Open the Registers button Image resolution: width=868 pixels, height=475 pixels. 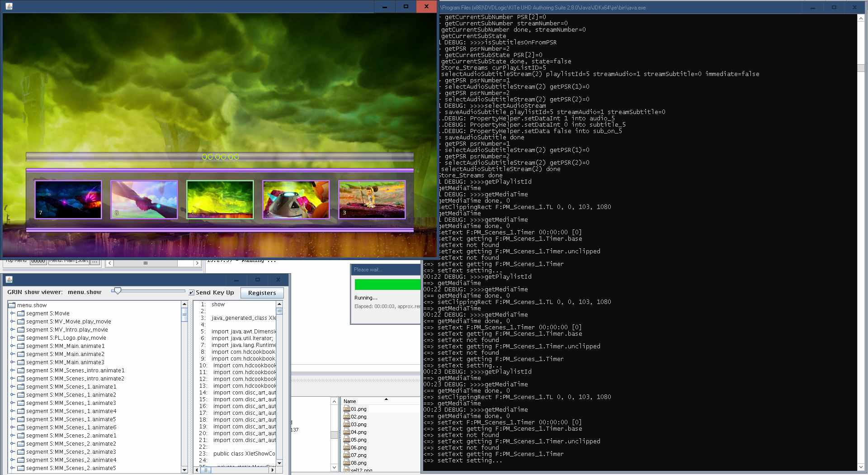tap(262, 293)
